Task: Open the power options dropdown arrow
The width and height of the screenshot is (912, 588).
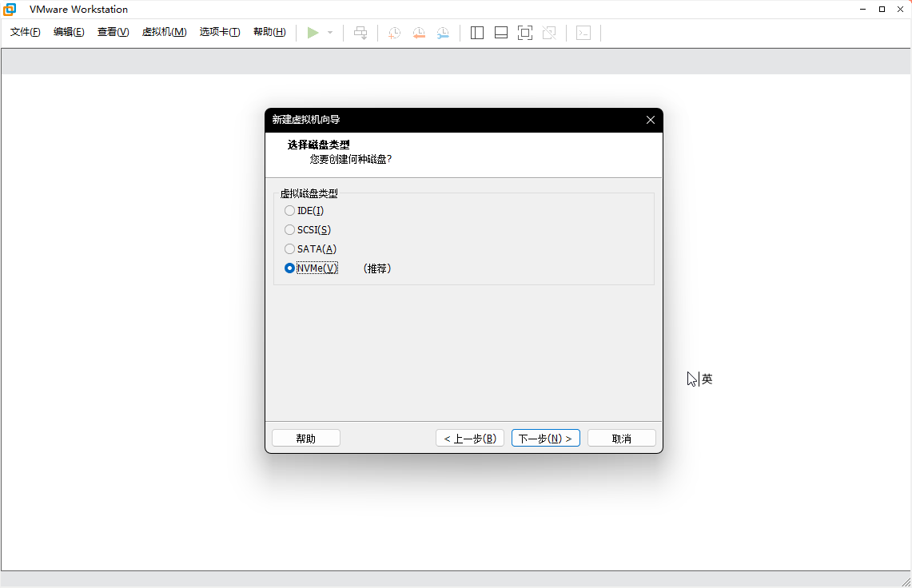Action: [x=330, y=33]
